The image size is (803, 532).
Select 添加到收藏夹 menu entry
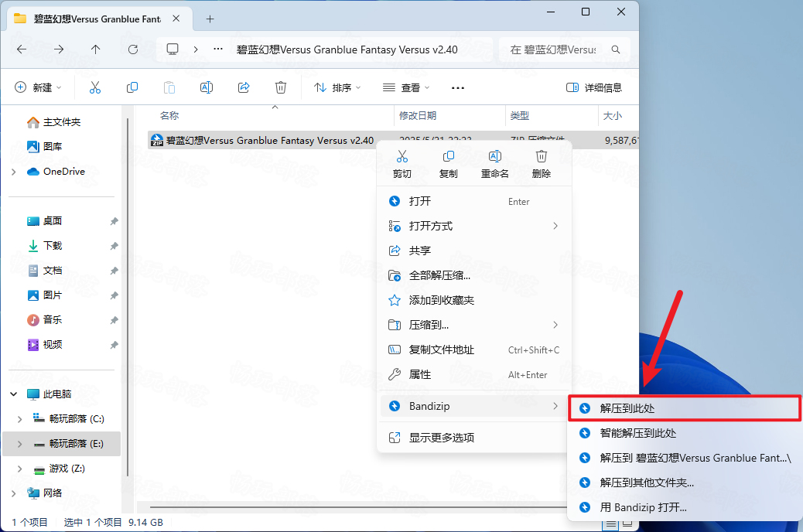tap(474, 300)
